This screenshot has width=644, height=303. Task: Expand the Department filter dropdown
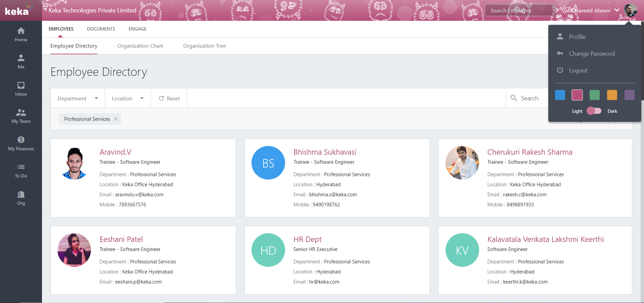78,98
